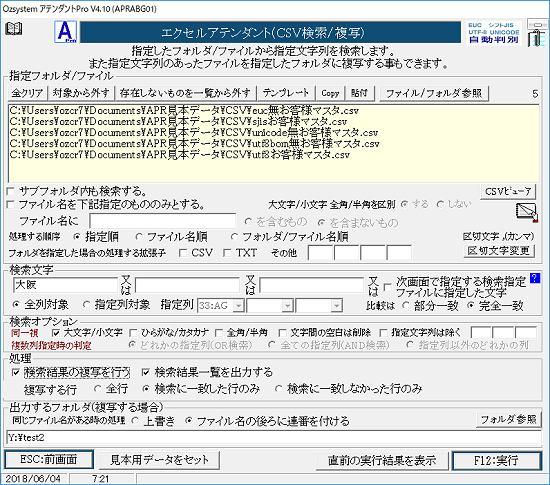Click the encoding auto-detect icon
This screenshot has width=550, height=485.
(494, 33)
